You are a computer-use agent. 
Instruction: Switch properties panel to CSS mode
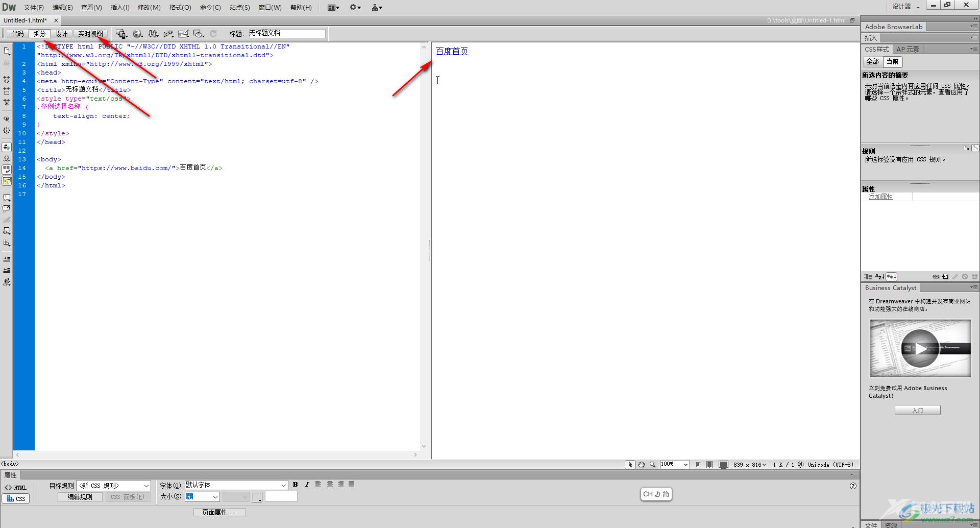(x=16, y=499)
